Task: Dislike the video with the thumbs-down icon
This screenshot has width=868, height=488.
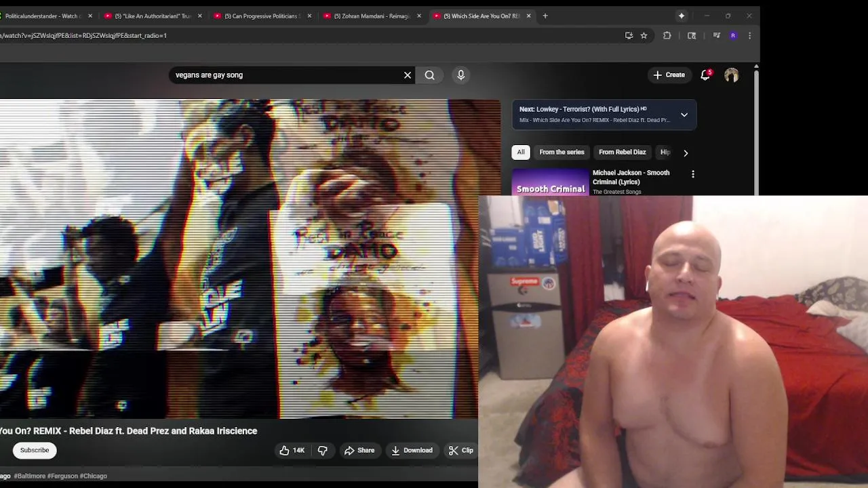Action: click(x=323, y=450)
